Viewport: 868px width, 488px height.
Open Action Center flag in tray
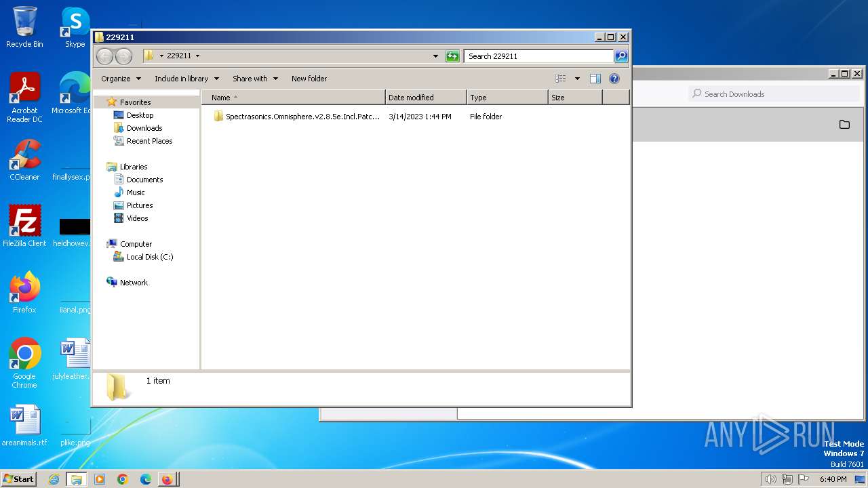point(804,479)
